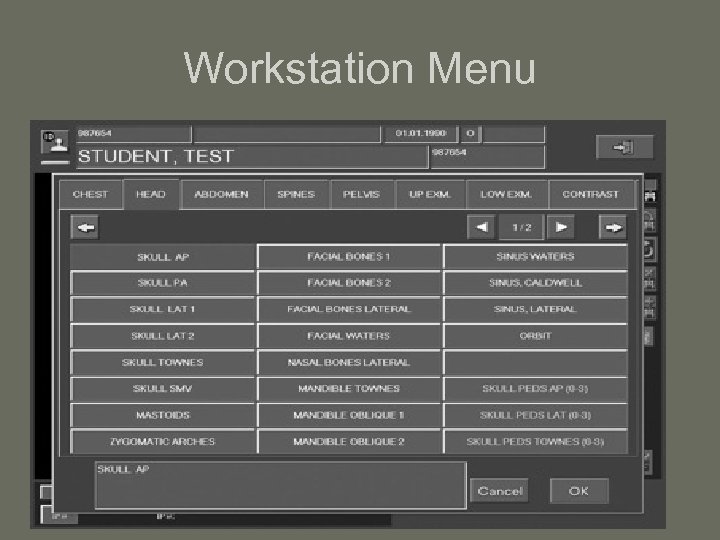Screen dimensions: 720x540
Task: Switch to the CHEST tab
Action: 90,195
